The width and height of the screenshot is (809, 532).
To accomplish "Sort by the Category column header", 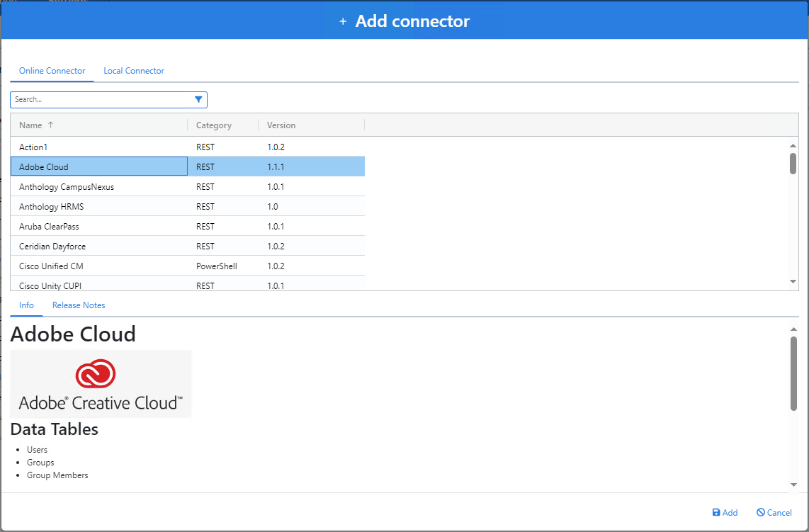I will pos(213,125).
